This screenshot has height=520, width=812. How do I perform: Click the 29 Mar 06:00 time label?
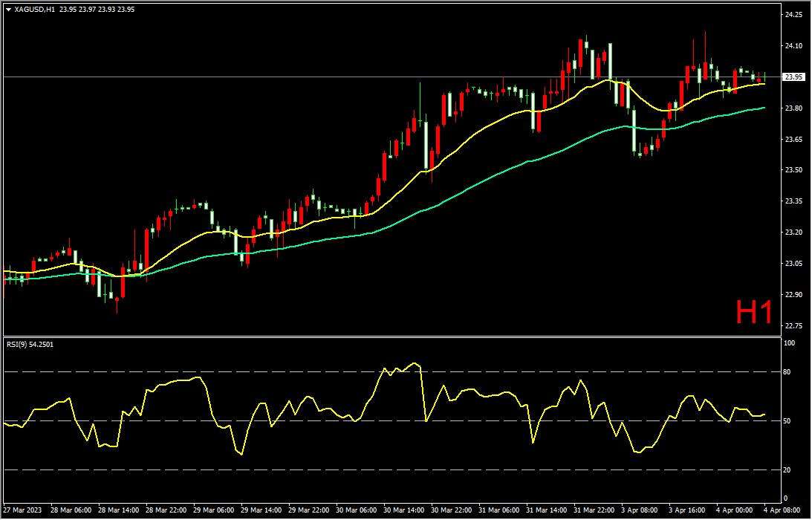point(214,510)
